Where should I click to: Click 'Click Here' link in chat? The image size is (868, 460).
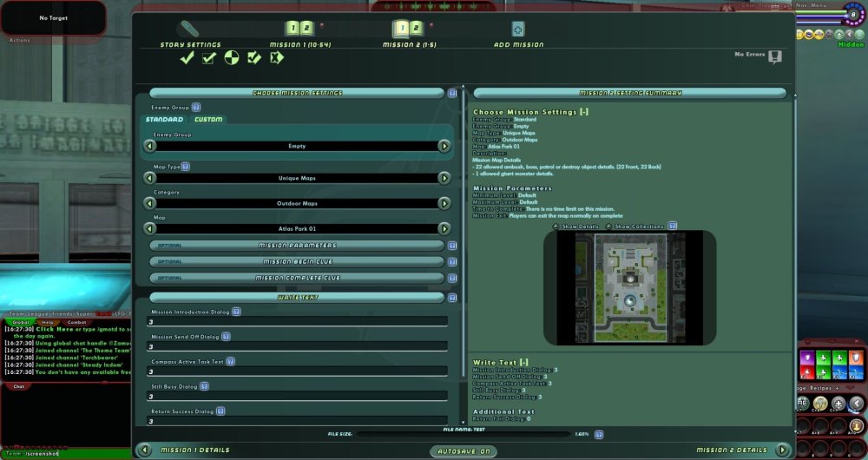54,329
